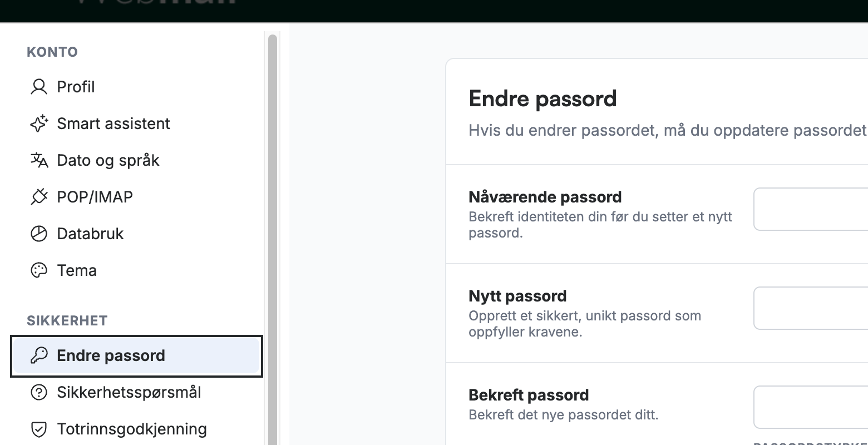
Task: Click the sidebar vertical scrollbar
Action: (x=272, y=239)
